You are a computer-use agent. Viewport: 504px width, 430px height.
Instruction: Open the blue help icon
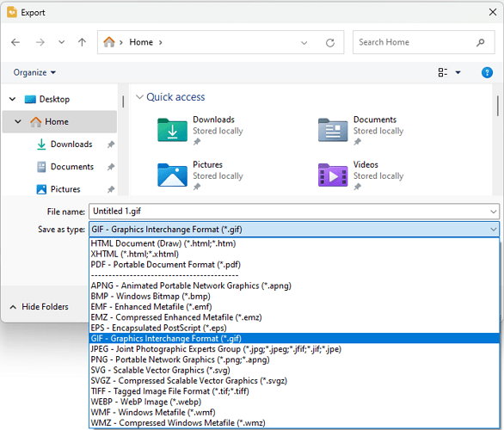pyautogui.click(x=487, y=72)
